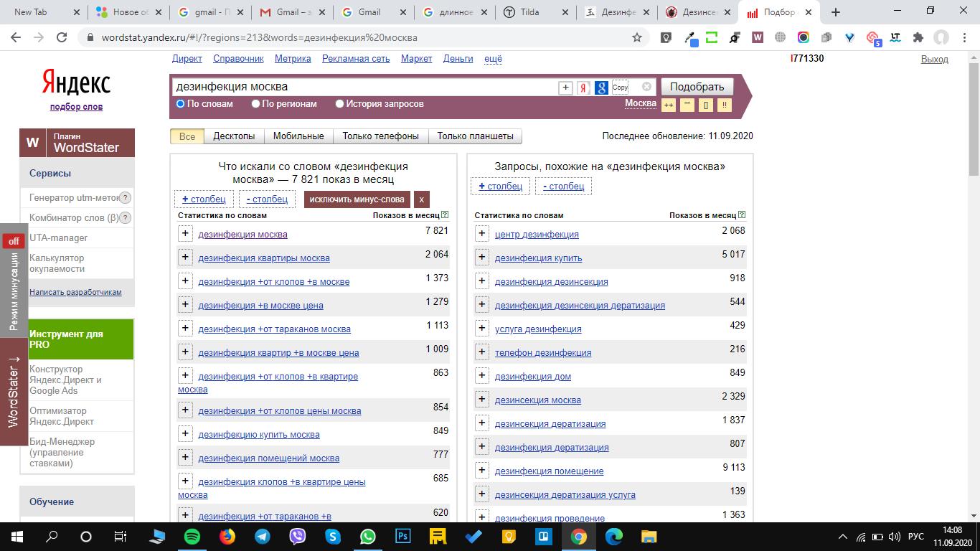Open the Chrome three-dot menu

(963, 37)
